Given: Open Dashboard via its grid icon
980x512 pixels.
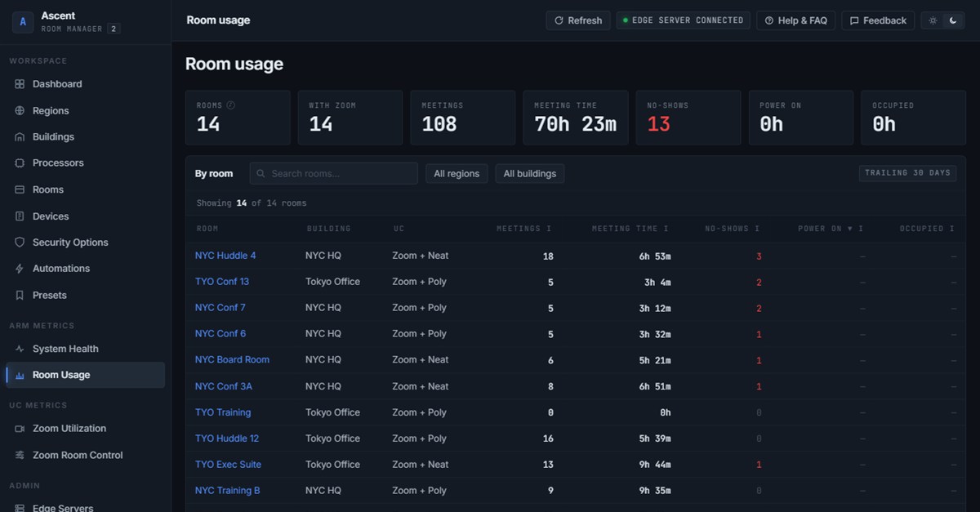Looking at the screenshot, I should click(x=20, y=84).
